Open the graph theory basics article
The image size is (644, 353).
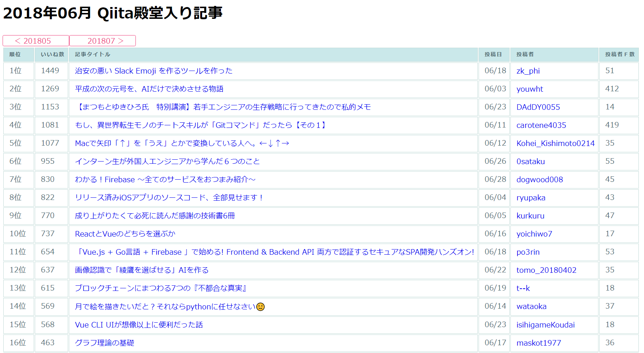(104, 343)
